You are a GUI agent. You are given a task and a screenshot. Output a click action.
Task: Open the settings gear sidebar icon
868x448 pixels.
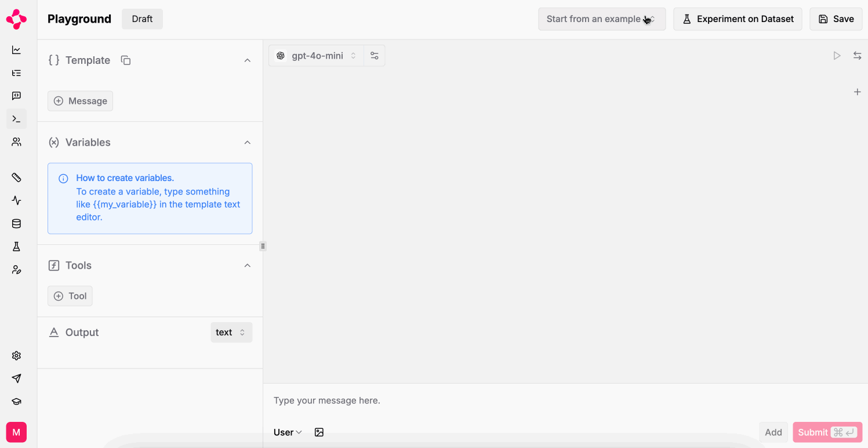[16, 356]
